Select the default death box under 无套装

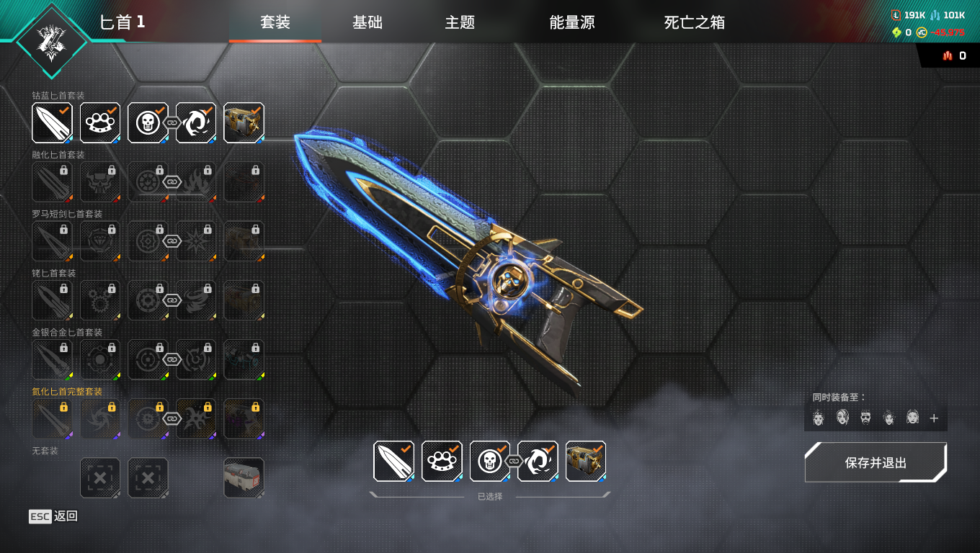coord(244,478)
